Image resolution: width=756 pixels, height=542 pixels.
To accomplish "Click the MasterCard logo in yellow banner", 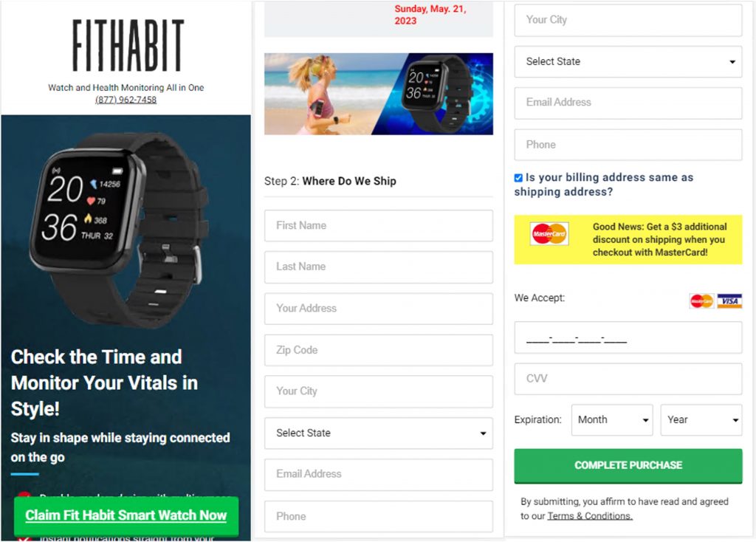I will pos(549,234).
